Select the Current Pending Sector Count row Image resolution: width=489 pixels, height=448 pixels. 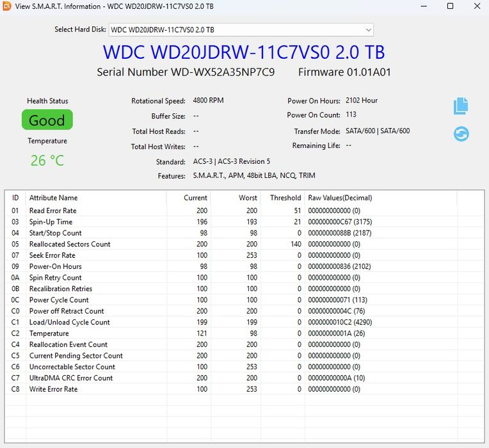(x=245, y=356)
